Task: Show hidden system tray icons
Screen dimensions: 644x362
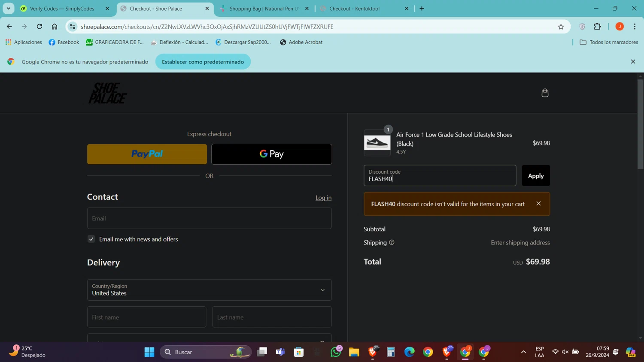Action: (523, 352)
